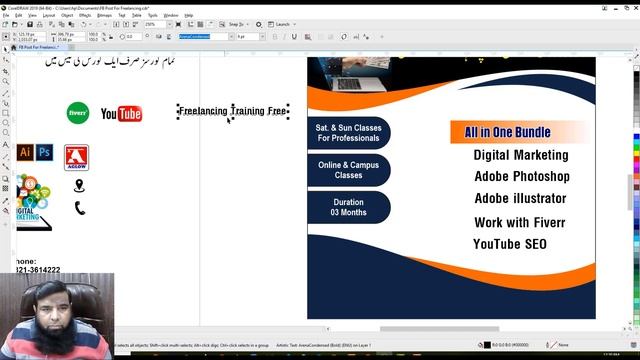Toggle Underline text formatting

point(294,37)
